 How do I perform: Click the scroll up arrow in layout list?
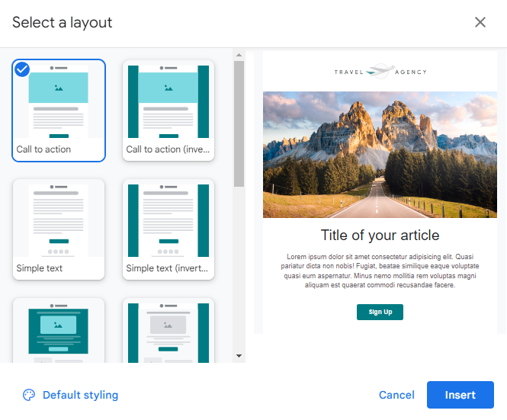(x=239, y=55)
